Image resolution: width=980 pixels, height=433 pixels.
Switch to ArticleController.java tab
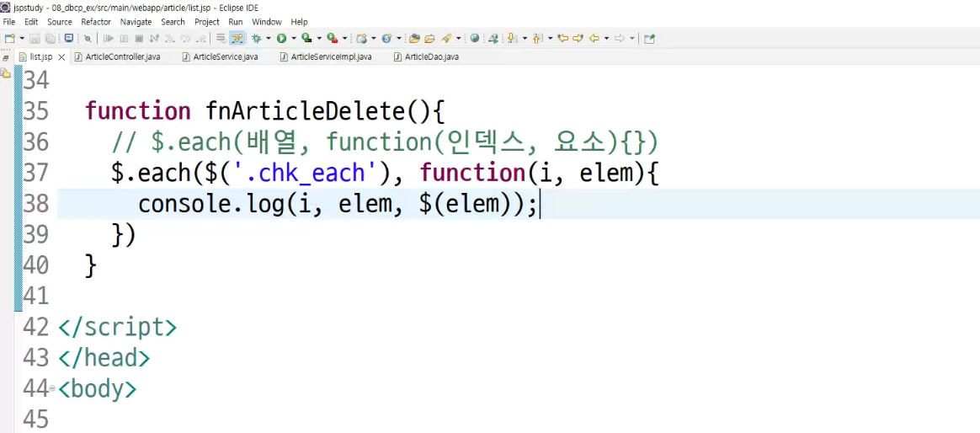[x=123, y=57]
